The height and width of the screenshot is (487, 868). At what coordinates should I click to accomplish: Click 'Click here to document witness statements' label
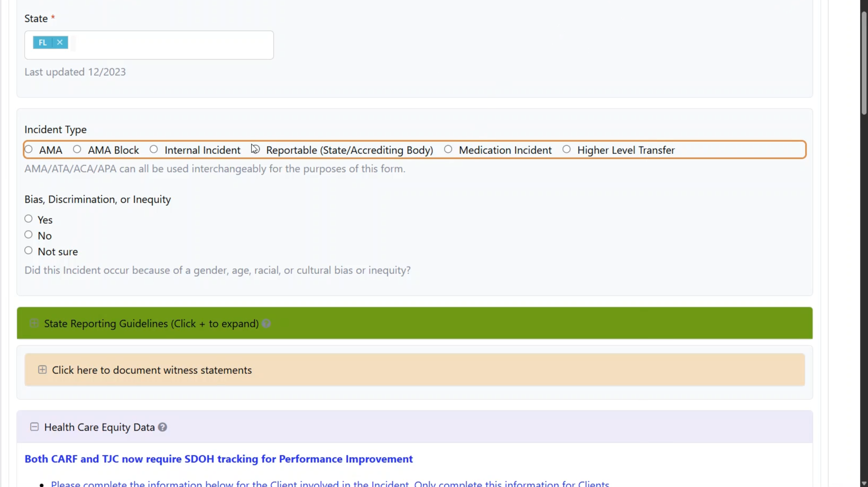pos(152,370)
